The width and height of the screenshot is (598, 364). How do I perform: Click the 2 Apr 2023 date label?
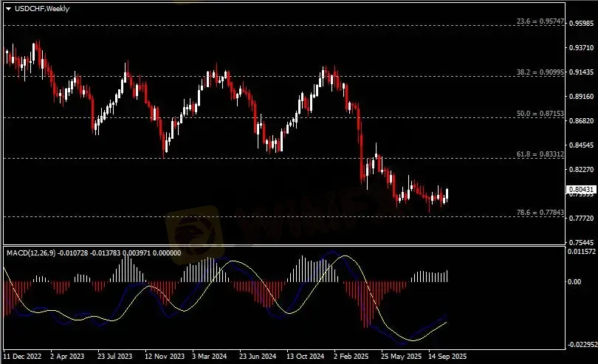[x=67, y=357]
